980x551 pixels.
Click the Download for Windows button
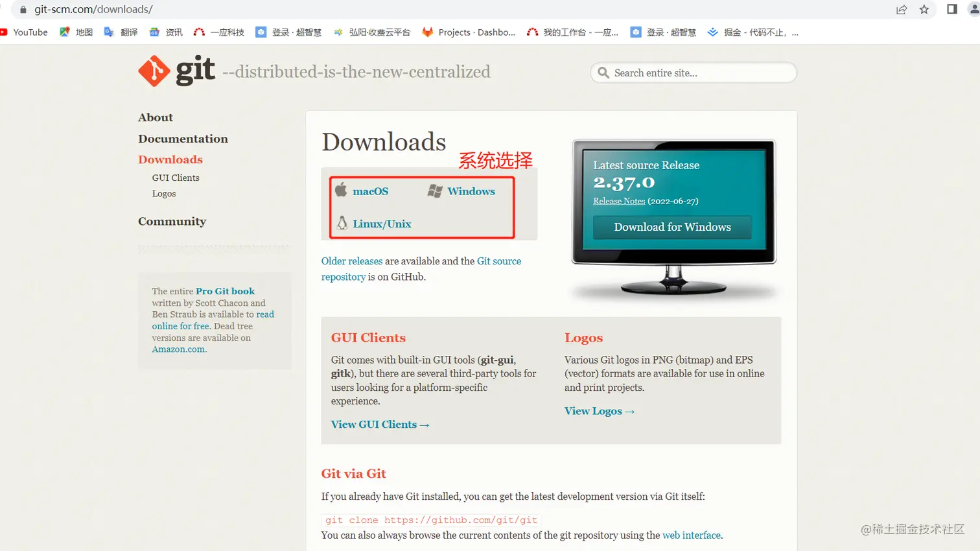tap(672, 227)
